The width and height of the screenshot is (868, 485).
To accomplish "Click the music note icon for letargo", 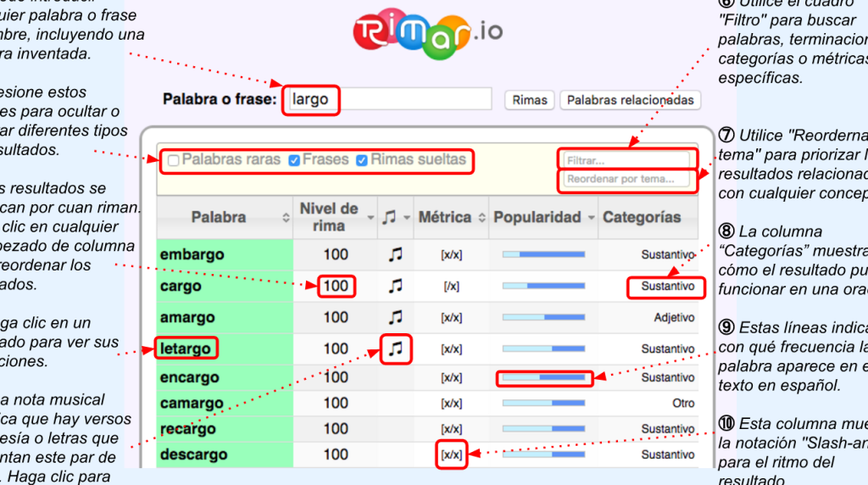I will pos(395,348).
